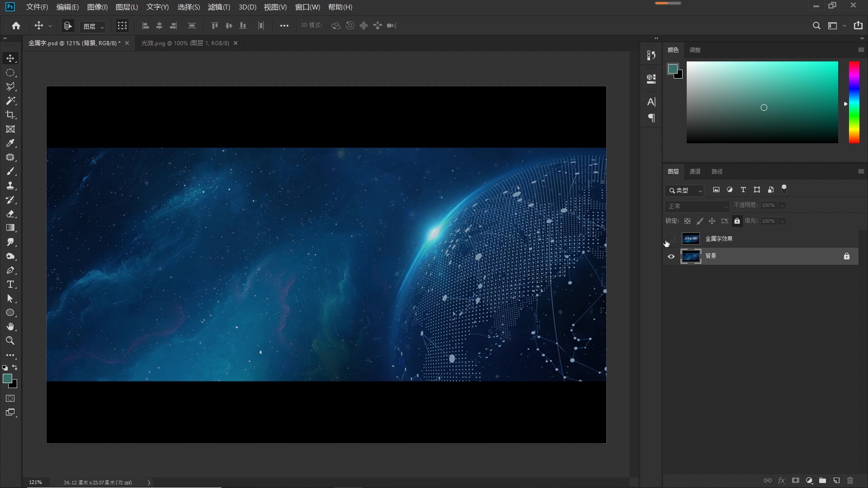
Task: Click the rainbow hue slider strip
Action: (854, 103)
